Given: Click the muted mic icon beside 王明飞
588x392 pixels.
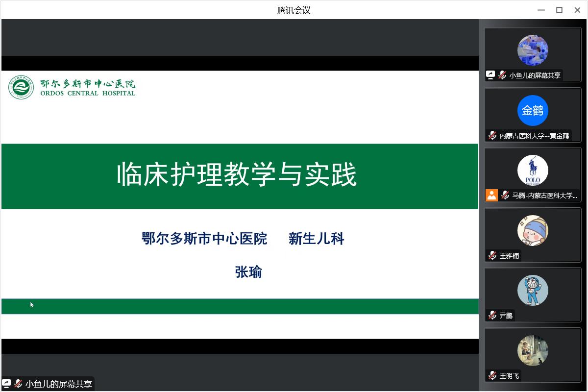Looking at the screenshot, I should coord(492,375).
